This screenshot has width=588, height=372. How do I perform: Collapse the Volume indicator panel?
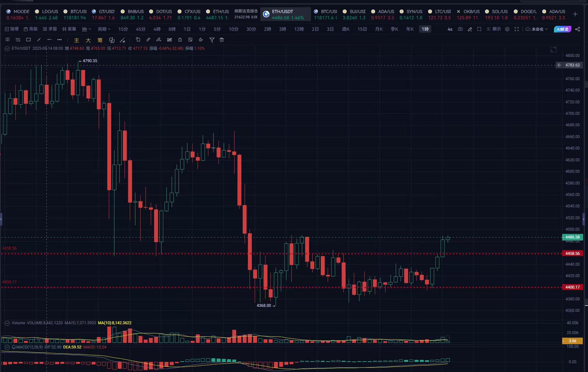click(x=7, y=323)
